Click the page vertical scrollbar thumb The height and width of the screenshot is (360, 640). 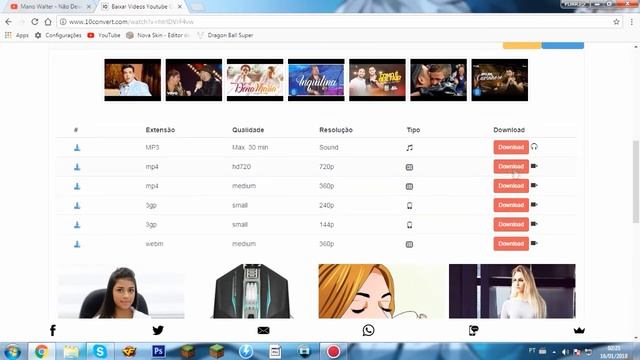(636, 182)
